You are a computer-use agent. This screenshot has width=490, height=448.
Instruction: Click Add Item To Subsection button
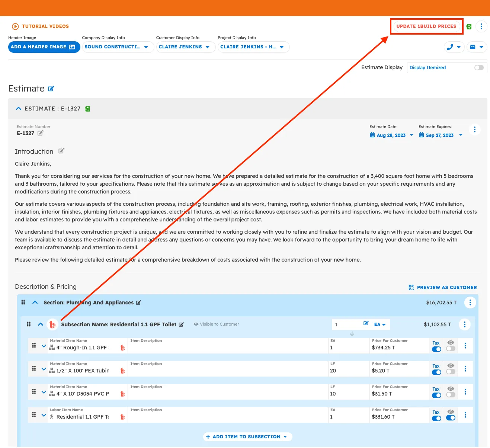[247, 437]
